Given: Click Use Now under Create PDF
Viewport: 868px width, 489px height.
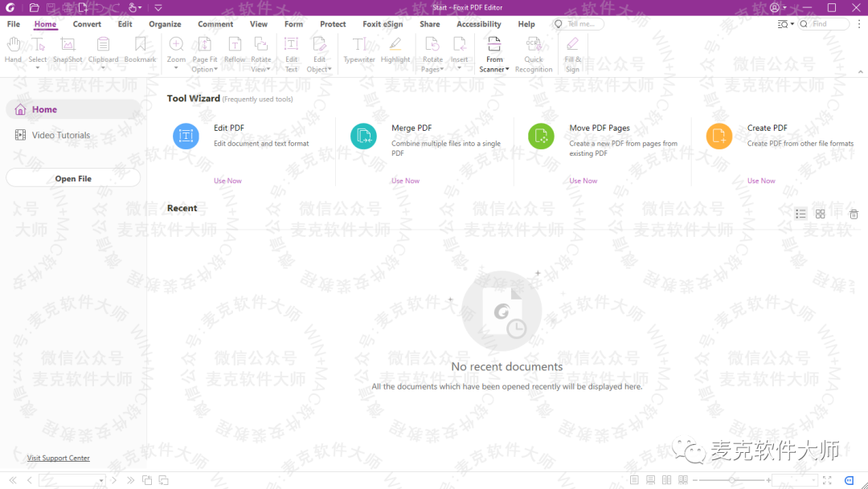Looking at the screenshot, I should tap(761, 181).
